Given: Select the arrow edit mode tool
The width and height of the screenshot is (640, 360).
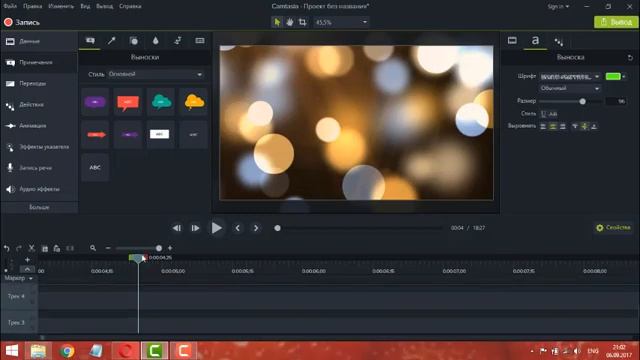Looking at the screenshot, I should (x=277, y=22).
